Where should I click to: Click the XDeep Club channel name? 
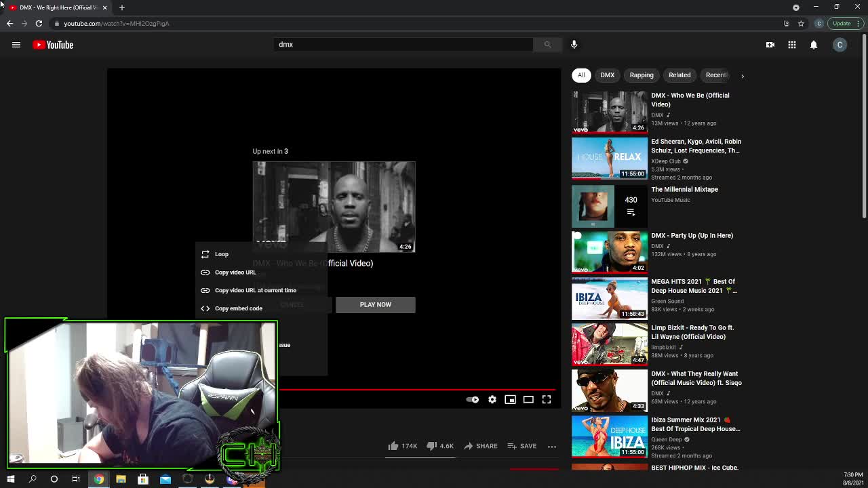(665, 161)
